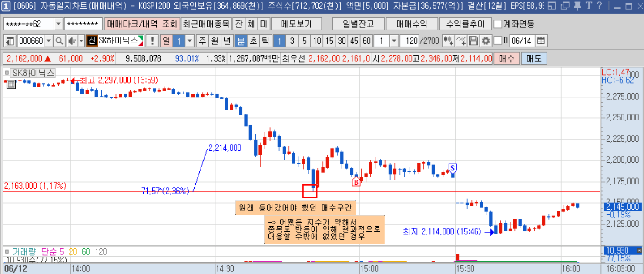Viewport: 644px width, 274px height.
Task: Select the 주 weekly chart tab
Action: [x=202, y=41]
